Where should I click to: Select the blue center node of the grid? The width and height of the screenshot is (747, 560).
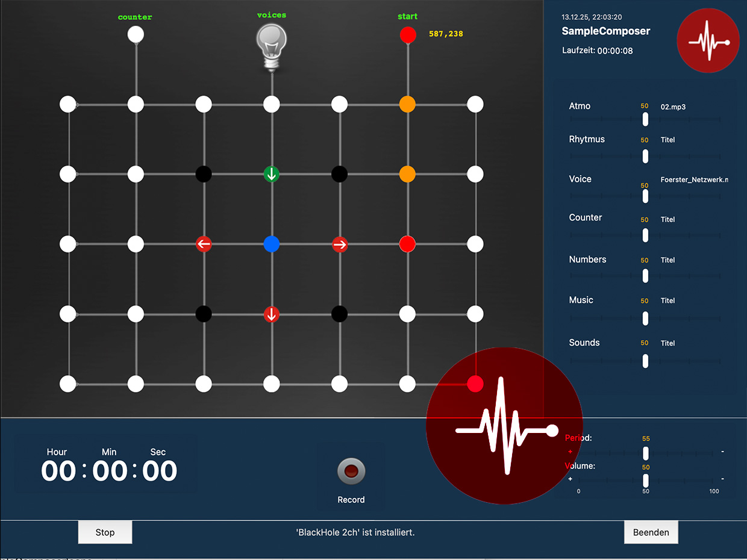pyautogui.click(x=272, y=244)
